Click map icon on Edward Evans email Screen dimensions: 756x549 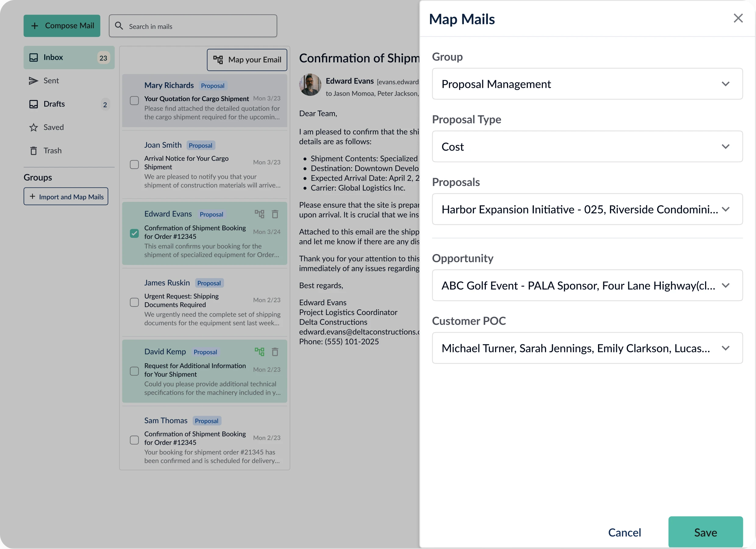click(259, 214)
